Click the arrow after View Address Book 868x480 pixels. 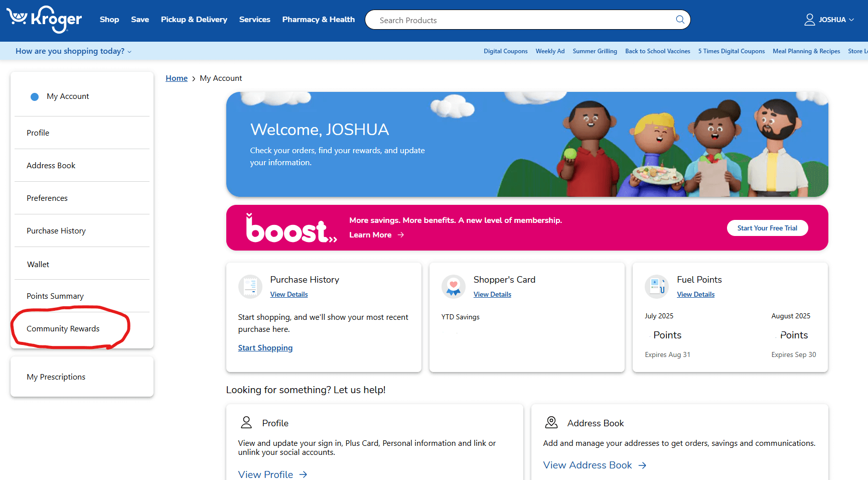(x=642, y=465)
